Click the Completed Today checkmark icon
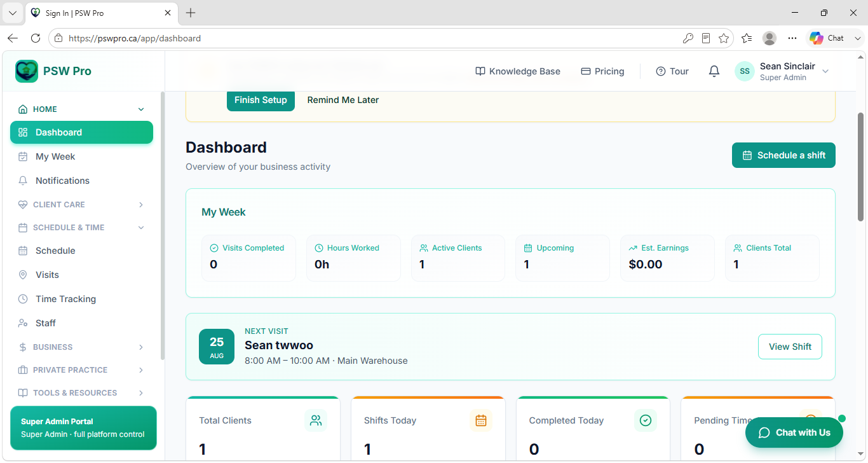The image size is (868, 463). pos(646,420)
